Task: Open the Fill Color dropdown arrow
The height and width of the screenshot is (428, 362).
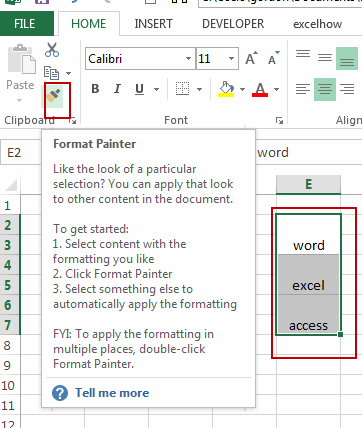Action: pyautogui.click(x=242, y=89)
